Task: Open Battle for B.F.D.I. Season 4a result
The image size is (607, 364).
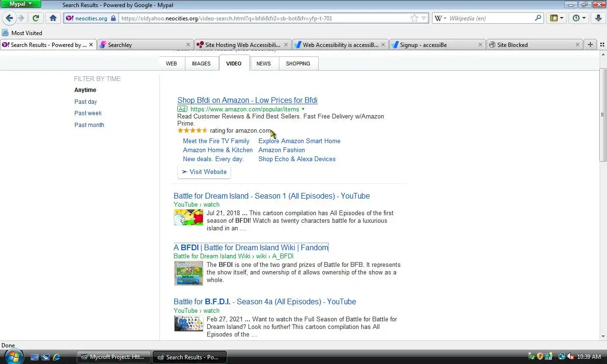Action: click(265, 301)
